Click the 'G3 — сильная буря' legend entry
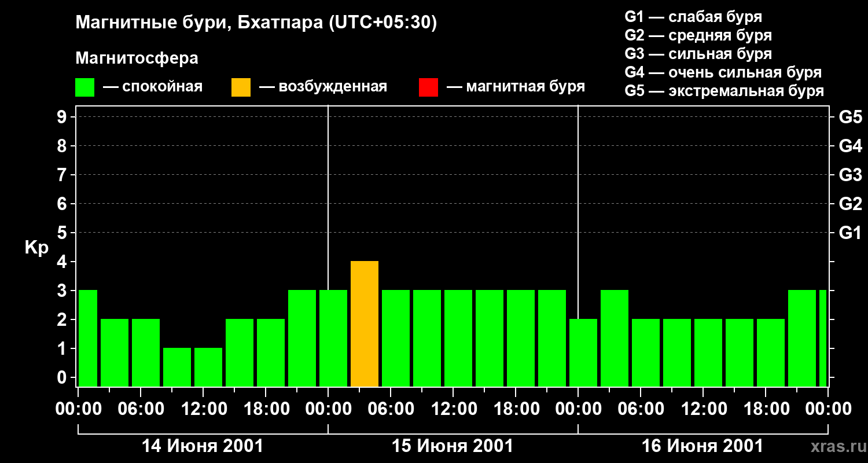868x463 pixels. pos(698,54)
